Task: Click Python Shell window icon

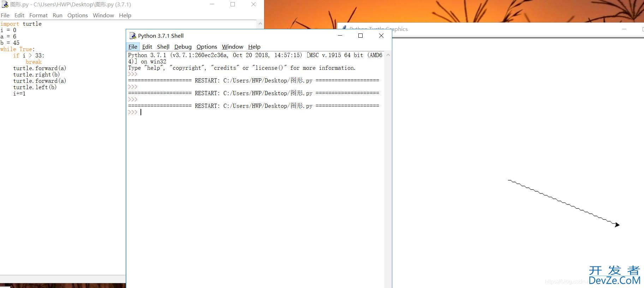Action: click(133, 36)
